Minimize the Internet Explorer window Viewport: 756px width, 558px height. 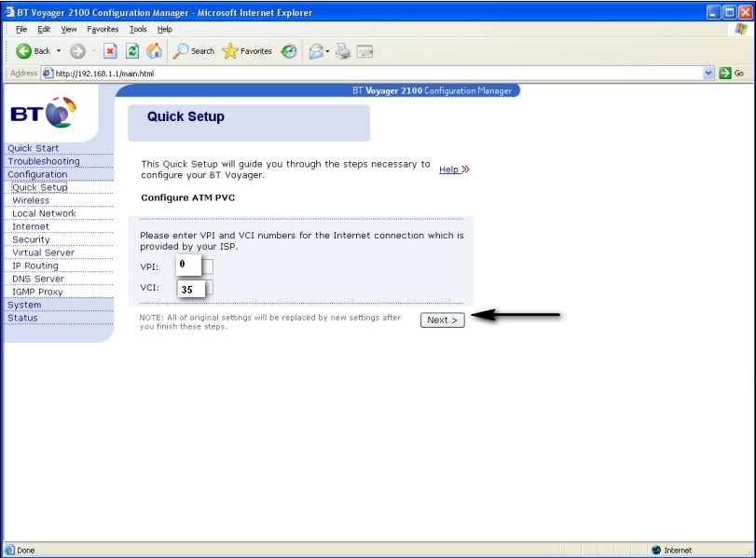713,12
